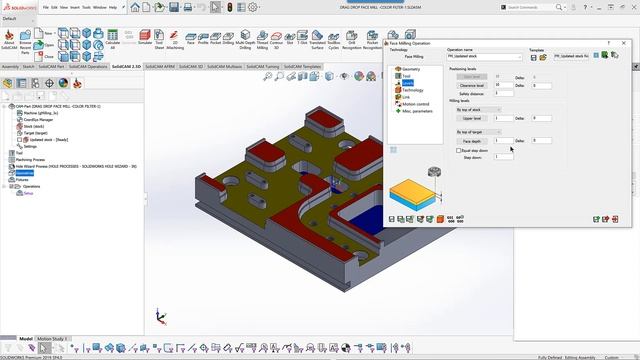640x360 pixels.
Task: Click the Clearance level button
Action: click(x=471, y=86)
